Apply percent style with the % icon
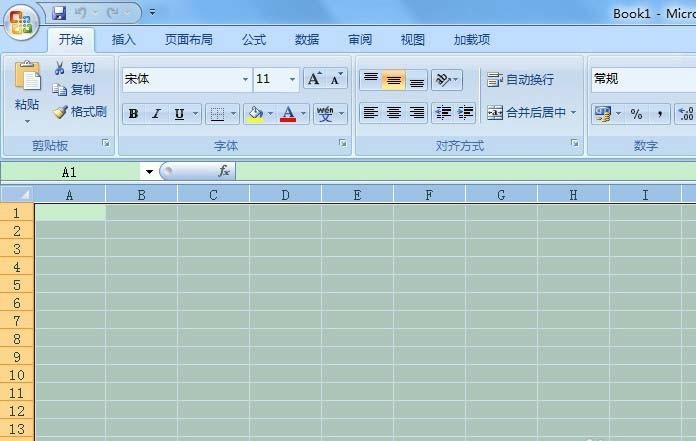 [636, 114]
